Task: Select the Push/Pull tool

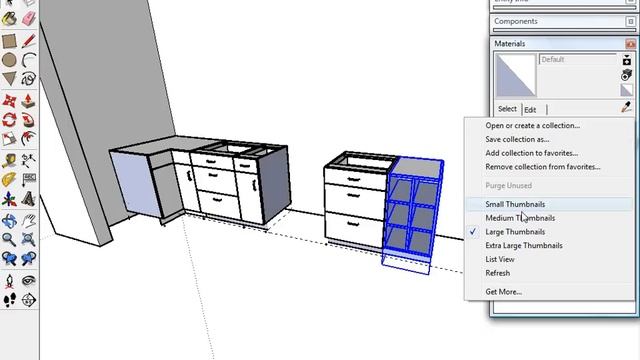Action: (28, 101)
